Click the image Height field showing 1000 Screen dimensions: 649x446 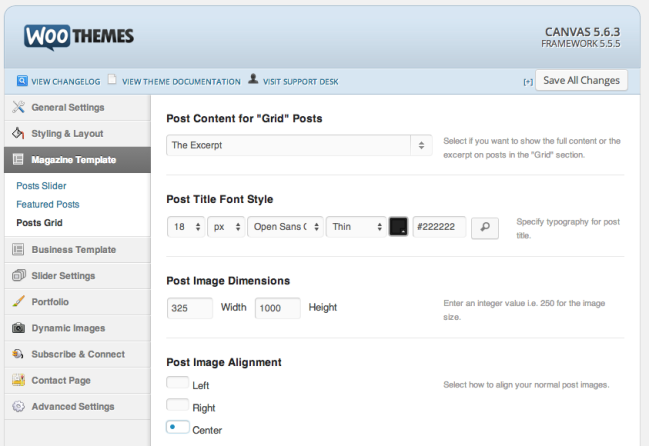278,308
